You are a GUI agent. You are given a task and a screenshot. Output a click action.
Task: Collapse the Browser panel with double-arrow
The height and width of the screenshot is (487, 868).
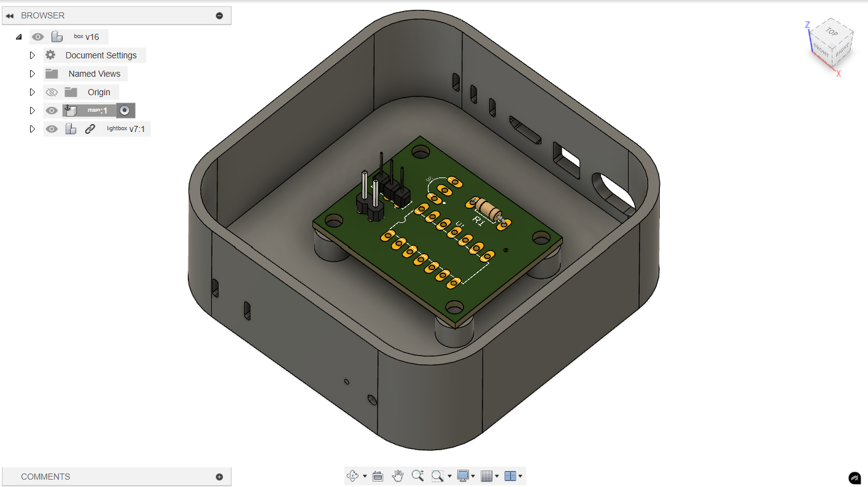[10, 15]
